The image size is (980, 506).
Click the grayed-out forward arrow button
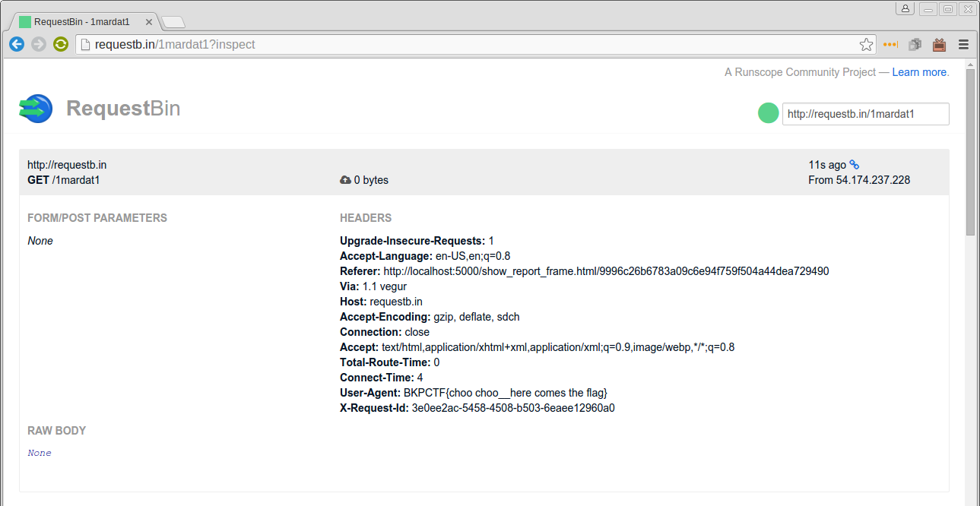click(x=39, y=45)
